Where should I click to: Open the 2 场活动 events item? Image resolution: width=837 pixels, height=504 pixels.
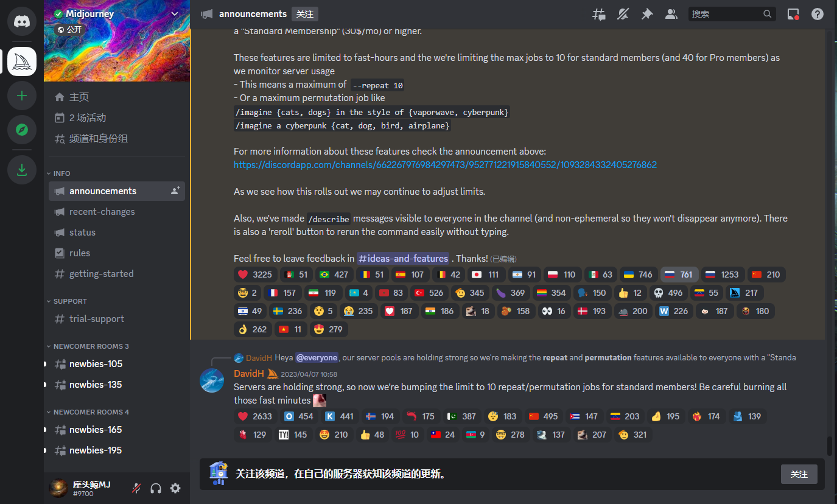[117, 118]
